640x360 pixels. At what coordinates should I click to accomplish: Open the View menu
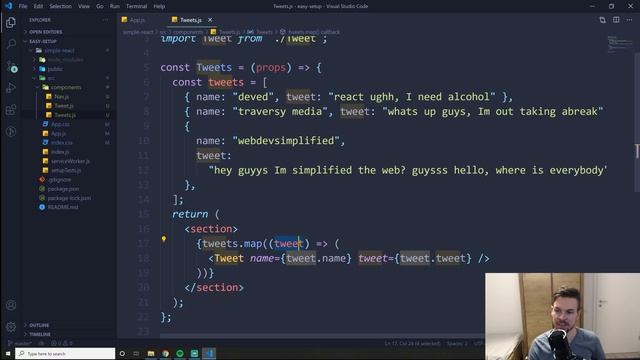[84, 6]
